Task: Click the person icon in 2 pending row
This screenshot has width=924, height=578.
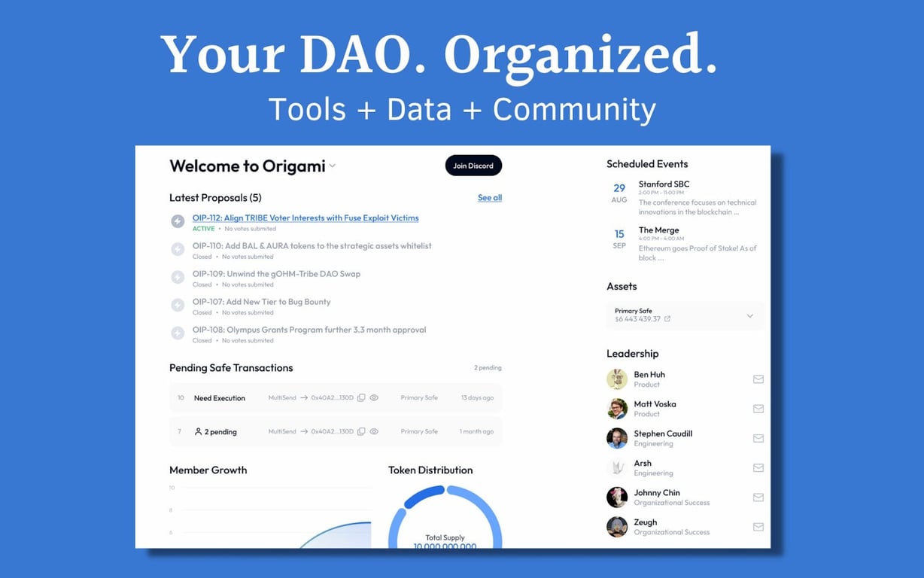Action: coord(198,432)
